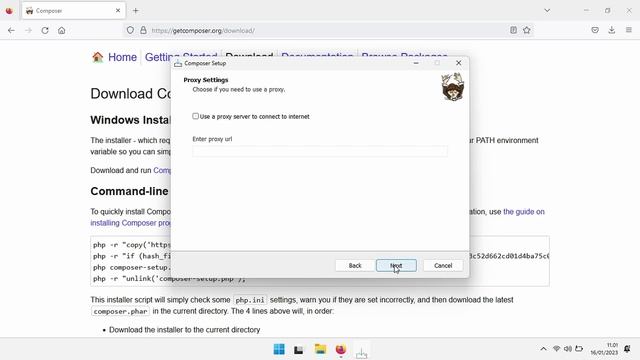Screen dimensions: 640x360
Task: Select the Composer browser tab
Action: 73,11
